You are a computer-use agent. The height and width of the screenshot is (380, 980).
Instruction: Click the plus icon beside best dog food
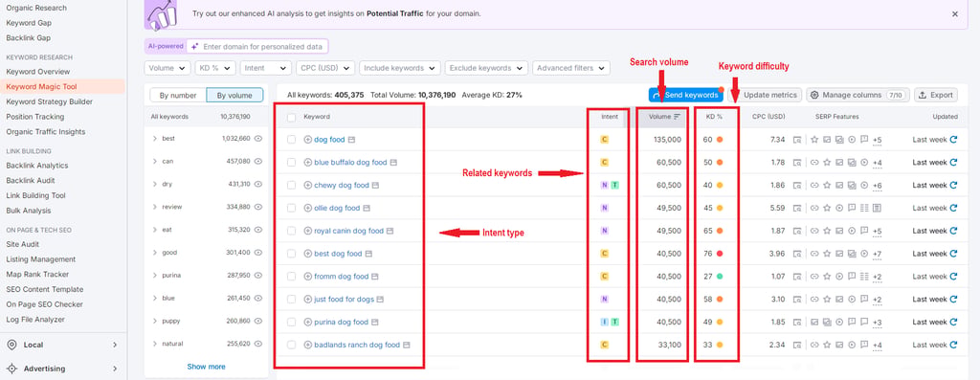tap(307, 254)
